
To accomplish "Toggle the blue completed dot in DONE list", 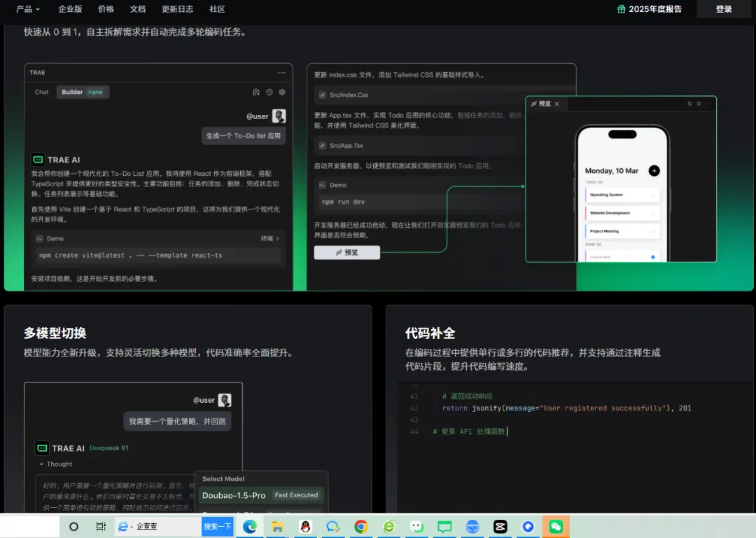I will point(653,257).
